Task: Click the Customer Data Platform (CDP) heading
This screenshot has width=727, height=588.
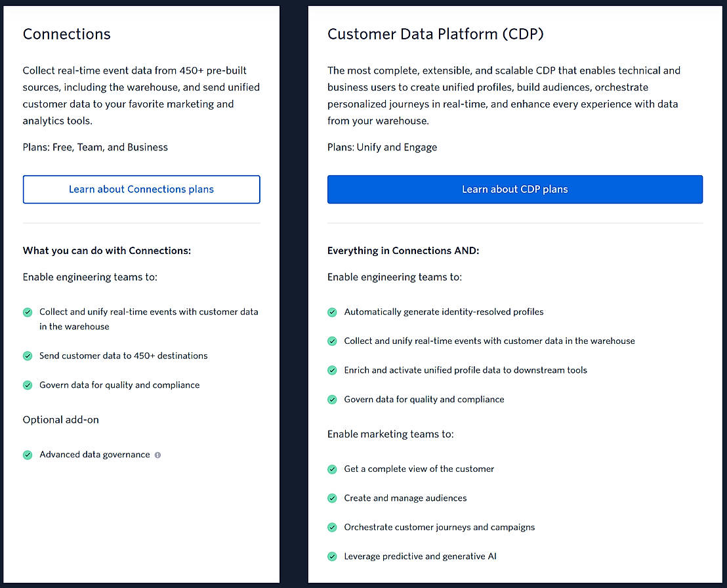Action: (x=435, y=34)
